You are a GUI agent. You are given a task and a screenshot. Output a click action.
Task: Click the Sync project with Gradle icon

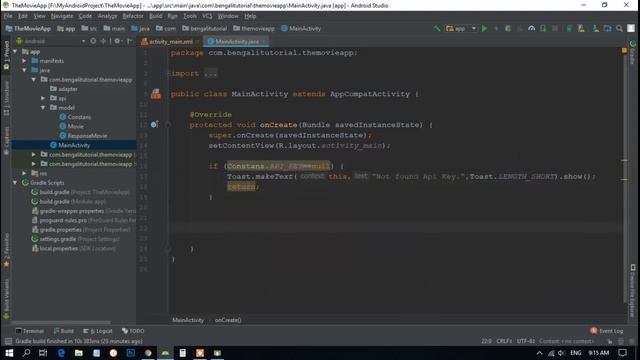click(x=569, y=29)
